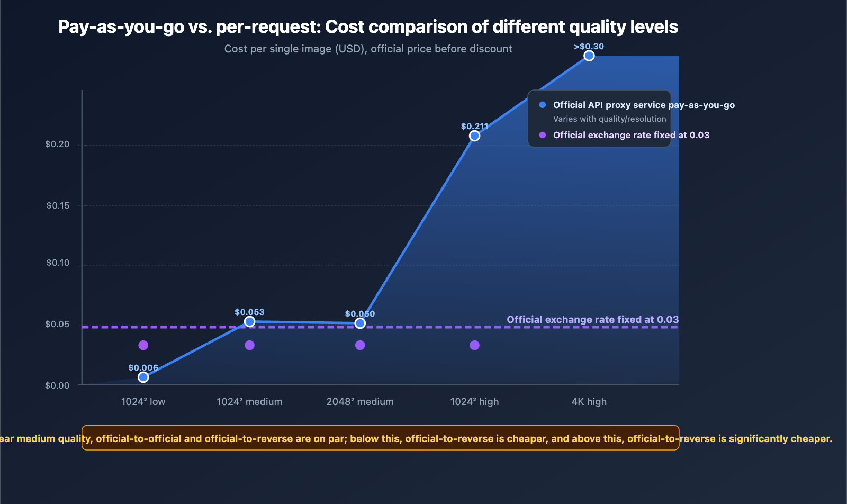Click the chart title about cost comparison
The height and width of the screenshot is (504, 847).
coord(368,26)
